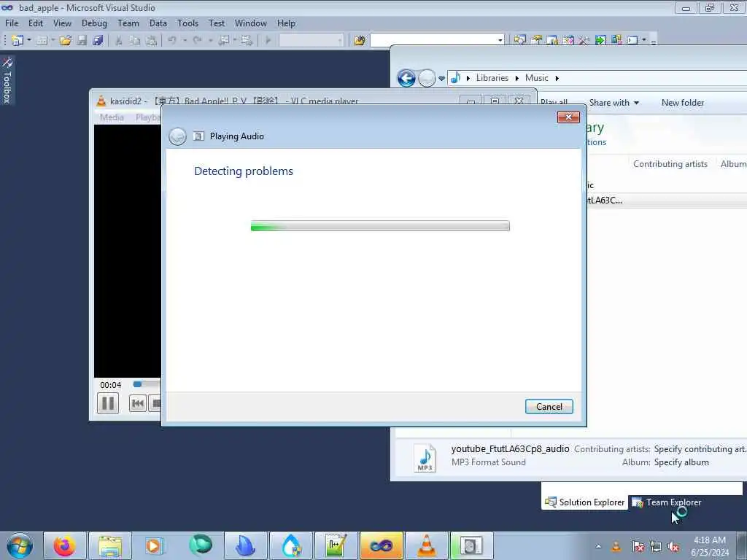Click the Extension Manager wrench icon
The height and width of the screenshot is (560, 747).
584,41
